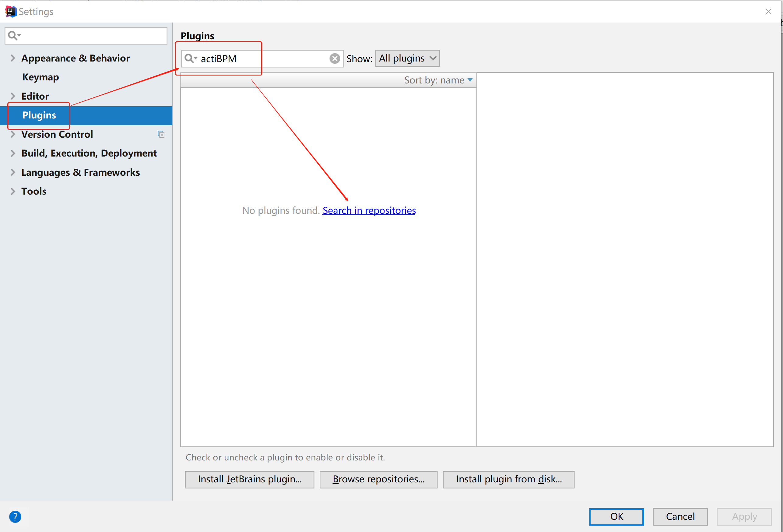Click Install JetBrains plugin button

point(250,479)
